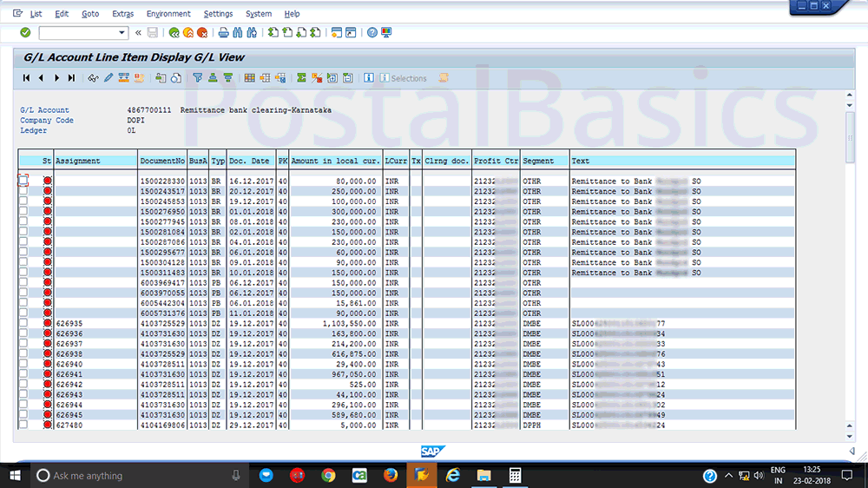Check the row for document 6003969417
Viewport: 868px width, 488px height.
[23, 283]
